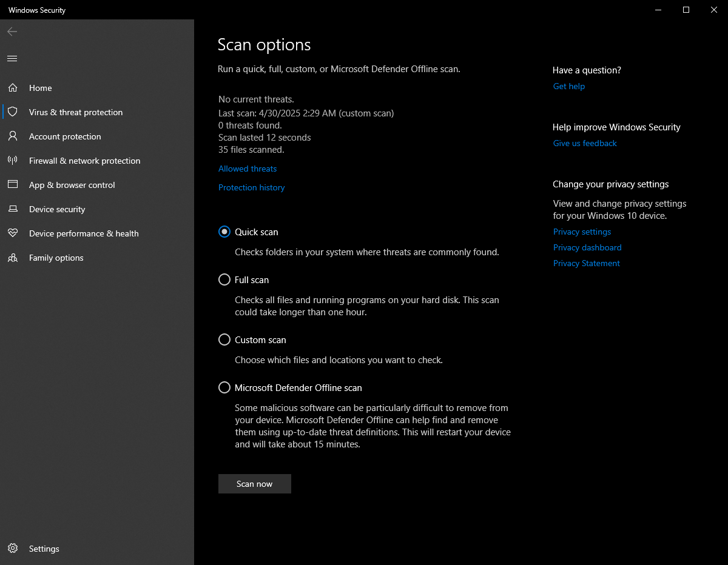Click the Home house icon
Image resolution: width=728 pixels, height=565 pixels.
click(12, 88)
